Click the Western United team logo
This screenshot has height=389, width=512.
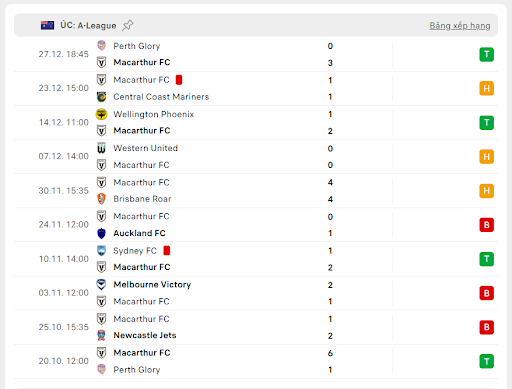pyautogui.click(x=101, y=148)
